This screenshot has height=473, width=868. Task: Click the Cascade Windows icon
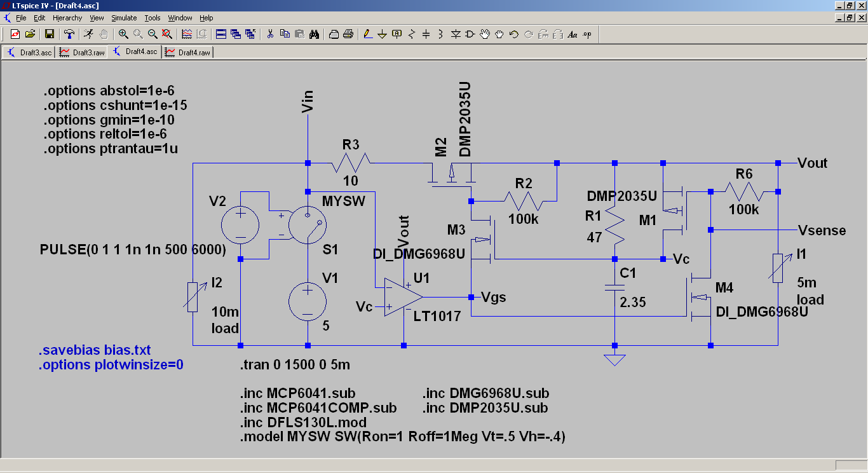click(x=236, y=34)
